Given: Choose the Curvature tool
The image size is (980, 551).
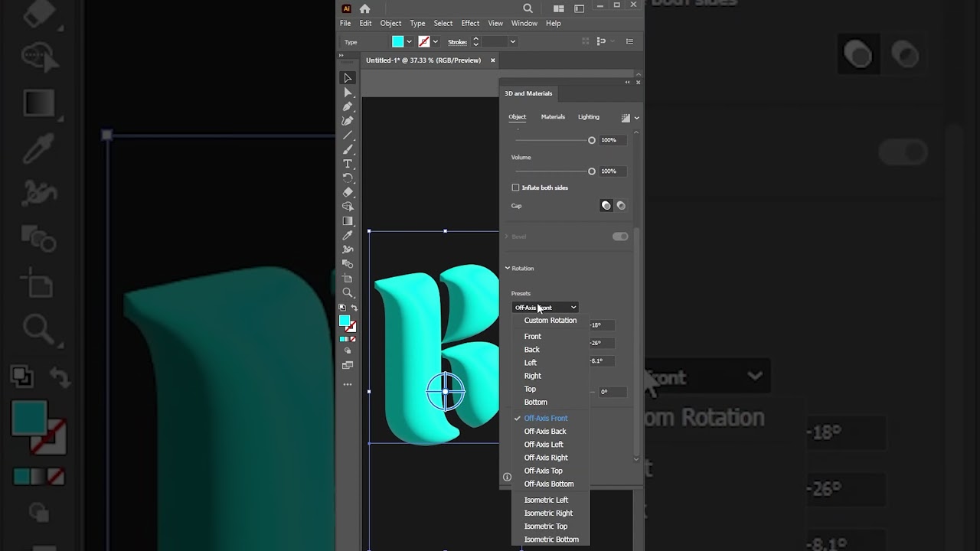Looking at the screenshot, I should click(x=348, y=121).
